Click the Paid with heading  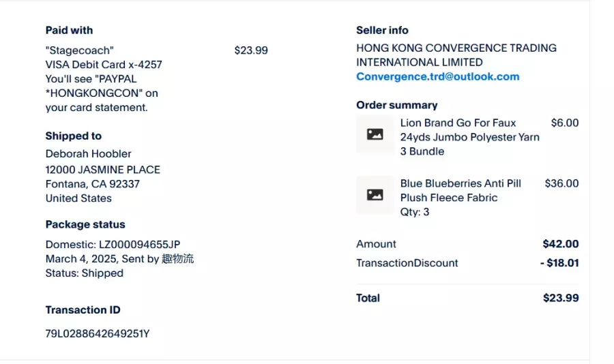point(69,30)
